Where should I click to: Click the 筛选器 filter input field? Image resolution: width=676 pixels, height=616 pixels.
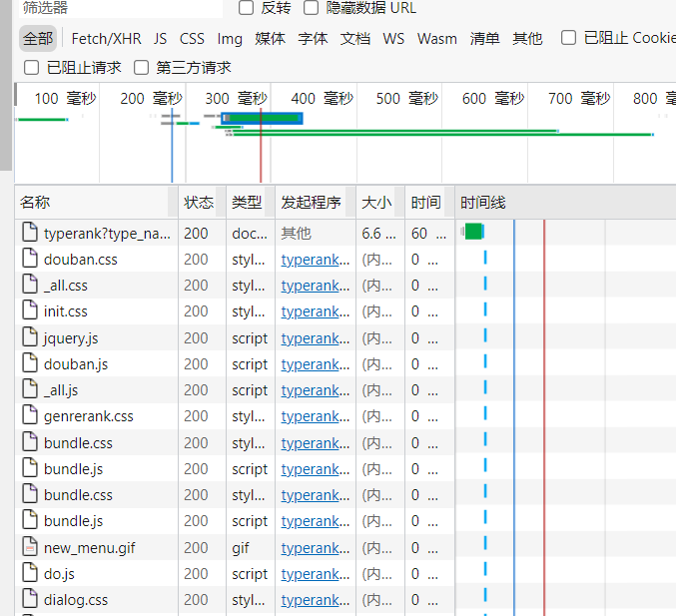[x=121, y=8]
